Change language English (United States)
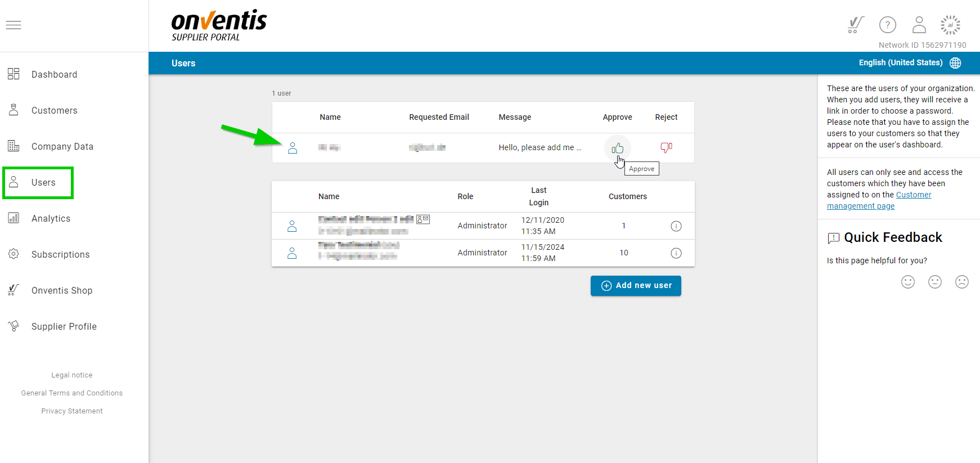980x463 pixels. coord(900,62)
